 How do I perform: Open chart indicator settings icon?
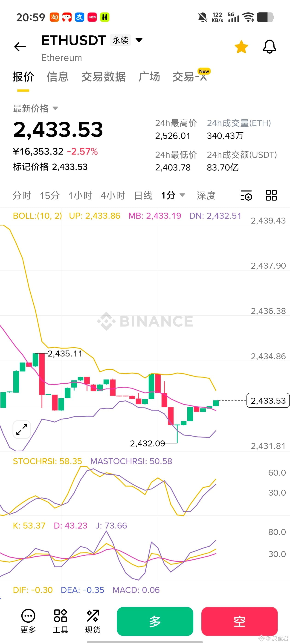246,195
